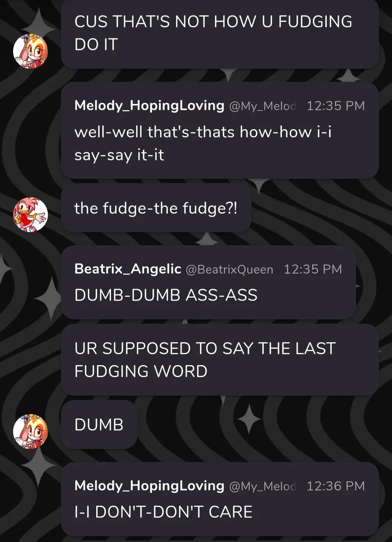Viewport: 392px width, 542px height.
Task: Open the Amy Rose avatar profile
Action: point(30,215)
